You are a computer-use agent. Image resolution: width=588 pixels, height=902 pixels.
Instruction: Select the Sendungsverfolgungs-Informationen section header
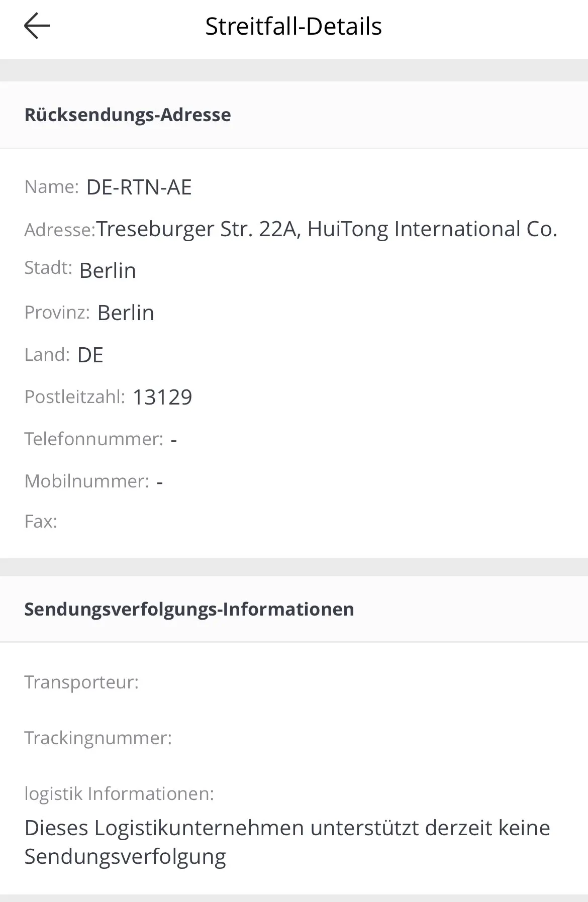[189, 609]
